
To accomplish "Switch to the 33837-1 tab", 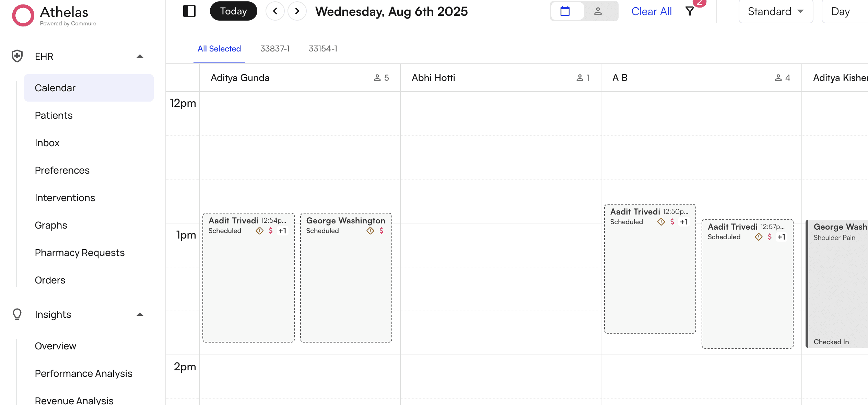I will 275,49.
